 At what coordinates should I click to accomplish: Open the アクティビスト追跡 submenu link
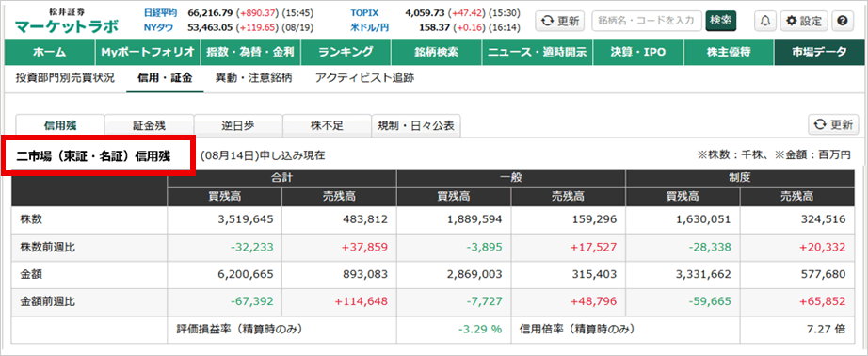coord(364,78)
